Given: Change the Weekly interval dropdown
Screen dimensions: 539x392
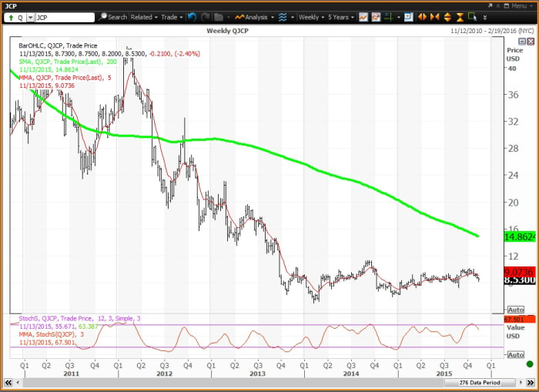Looking at the screenshot, I should [x=311, y=17].
